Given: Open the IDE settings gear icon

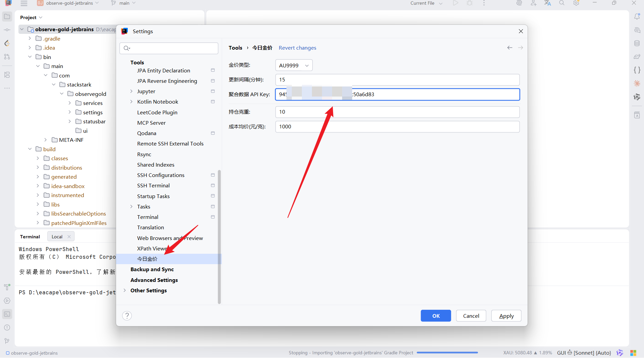Looking at the screenshot, I should click(576, 3).
